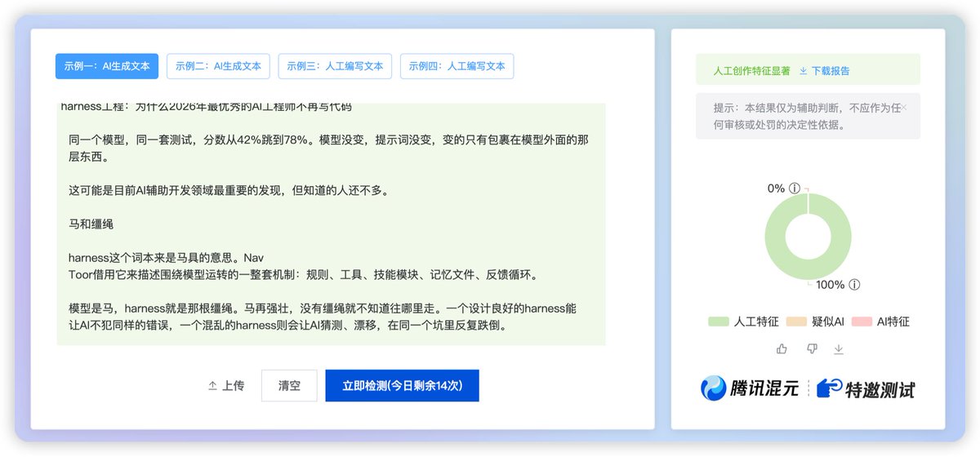Click info icon next to 0%
Image resolution: width=980 pixels, height=457 pixels.
tap(794, 189)
